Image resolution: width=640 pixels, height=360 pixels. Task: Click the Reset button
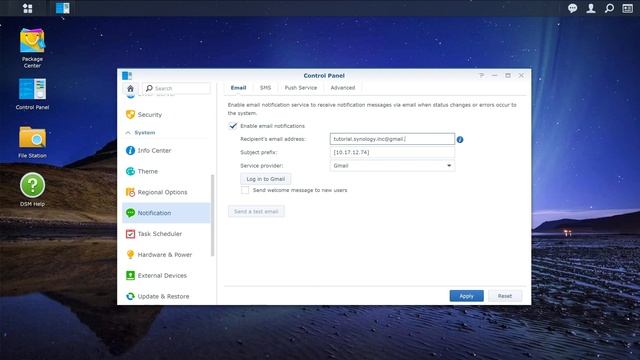tap(505, 296)
